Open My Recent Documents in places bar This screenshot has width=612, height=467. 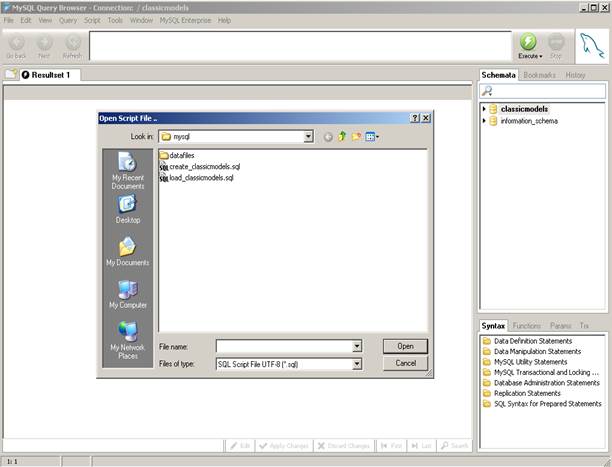point(128,171)
